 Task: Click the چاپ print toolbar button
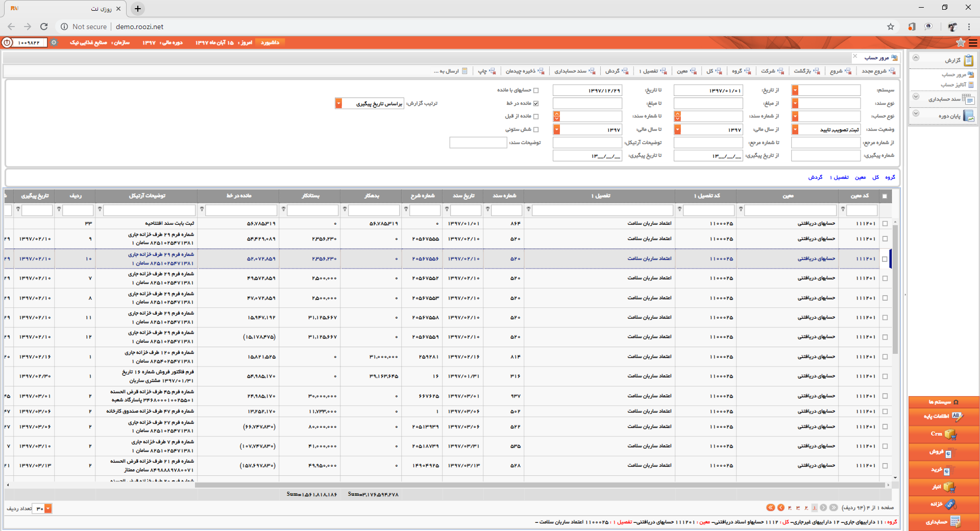(487, 71)
